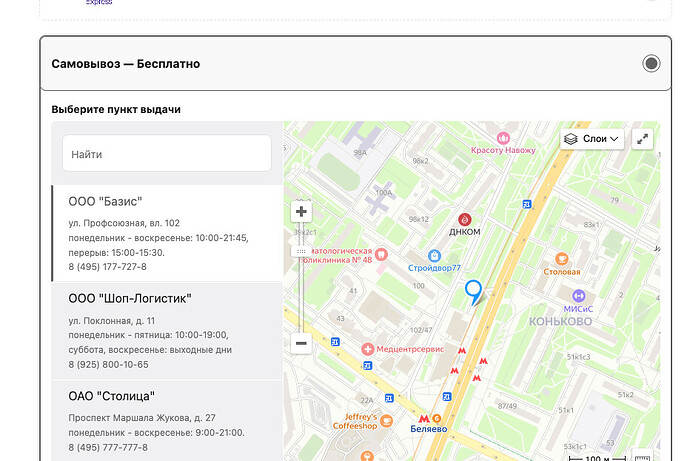Click the map ruler tool icon

[x=642, y=457]
